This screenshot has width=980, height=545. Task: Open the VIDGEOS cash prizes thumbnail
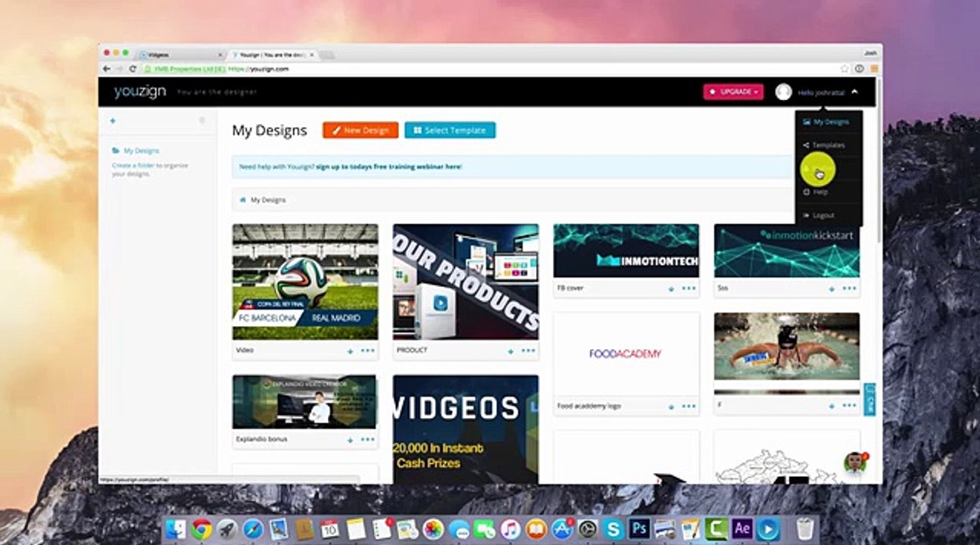tap(466, 429)
